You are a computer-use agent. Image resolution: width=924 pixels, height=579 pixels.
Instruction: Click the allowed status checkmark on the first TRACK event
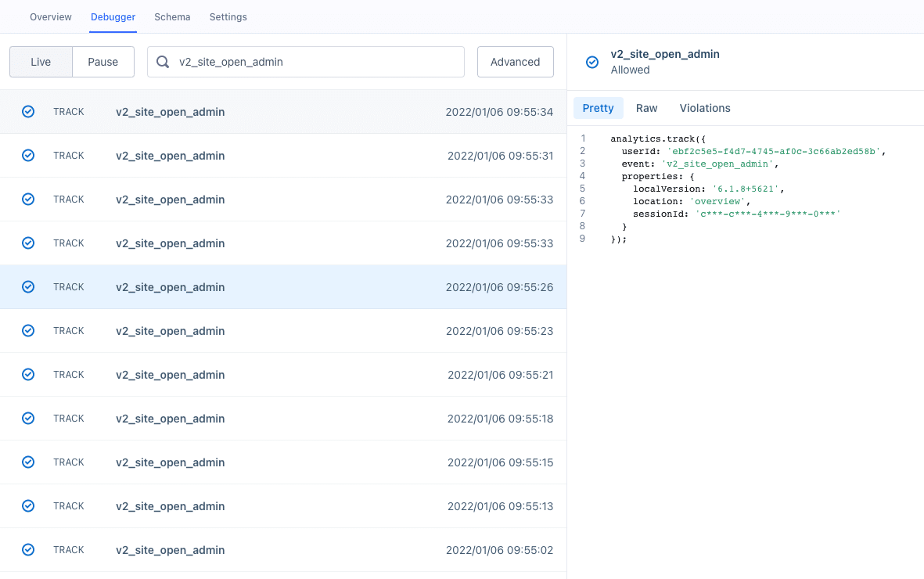pos(28,111)
